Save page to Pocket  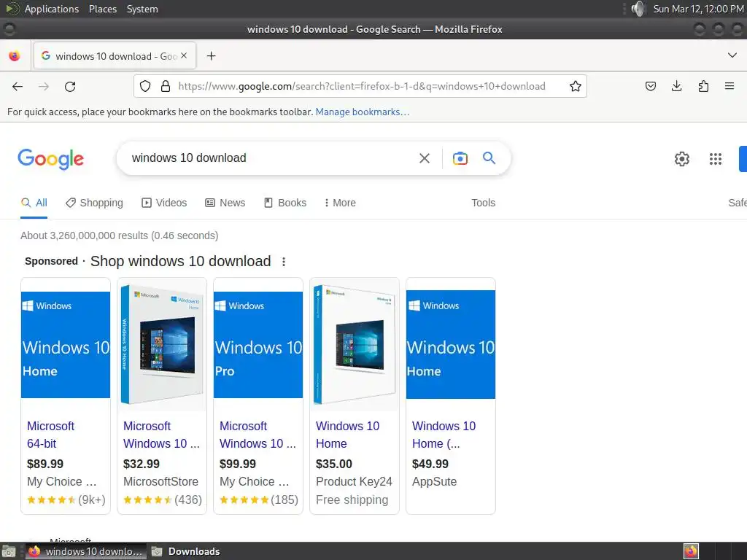[x=650, y=86]
